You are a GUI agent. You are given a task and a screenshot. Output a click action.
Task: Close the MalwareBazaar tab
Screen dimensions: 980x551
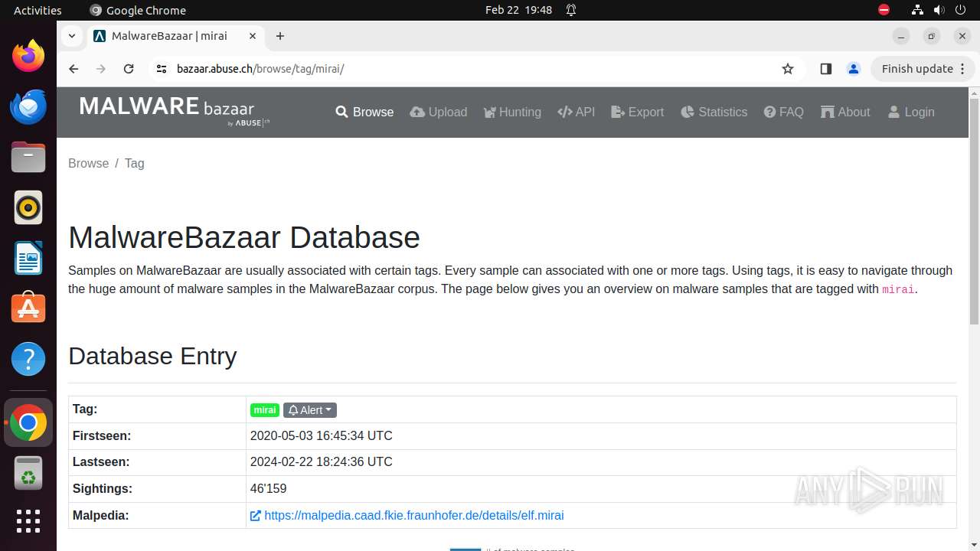click(252, 36)
